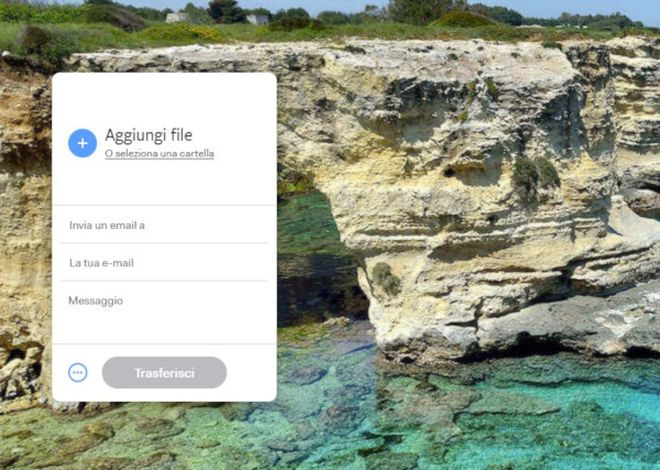Select a folder via the underlined cartella link
660x470 pixels.
(x=160, y=154)
